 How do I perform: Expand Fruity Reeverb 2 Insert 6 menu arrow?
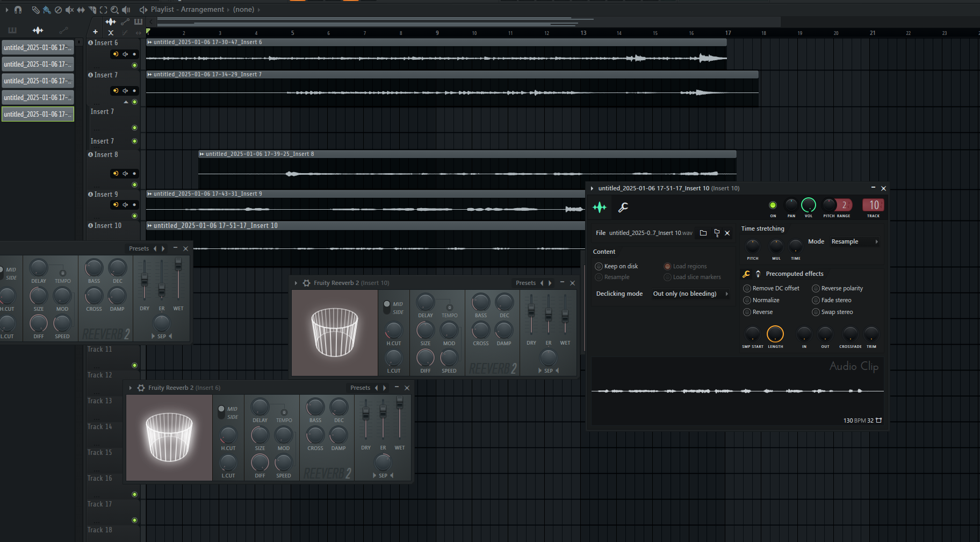[131, 388]
